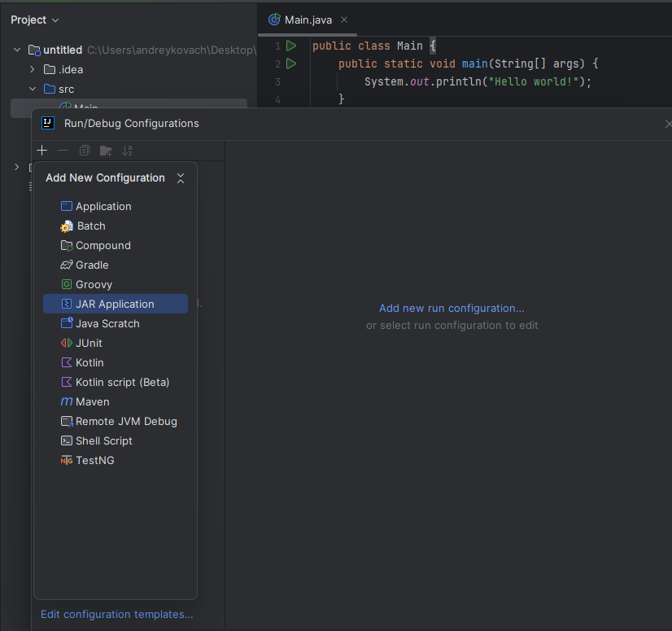Collapse the src folder
Screen dimensions: 672x631
[x=33, y=89]
